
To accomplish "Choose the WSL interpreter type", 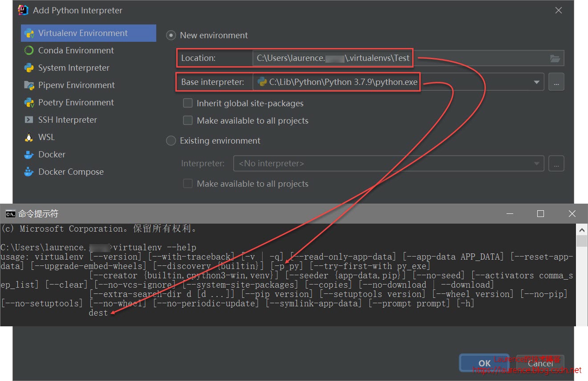I will pyautogui.click(x=89, y=137).
